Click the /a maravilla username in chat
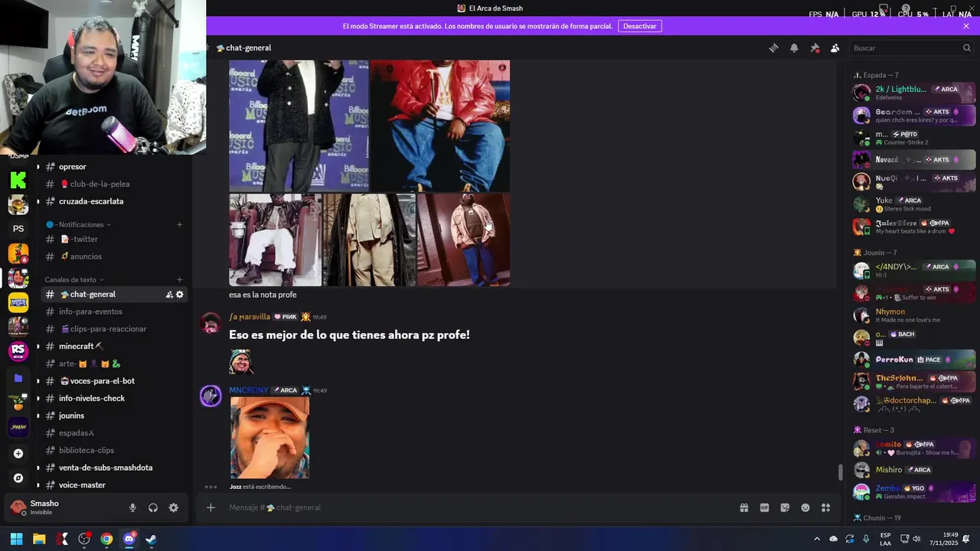980x551 pixels. click(250, 317)
